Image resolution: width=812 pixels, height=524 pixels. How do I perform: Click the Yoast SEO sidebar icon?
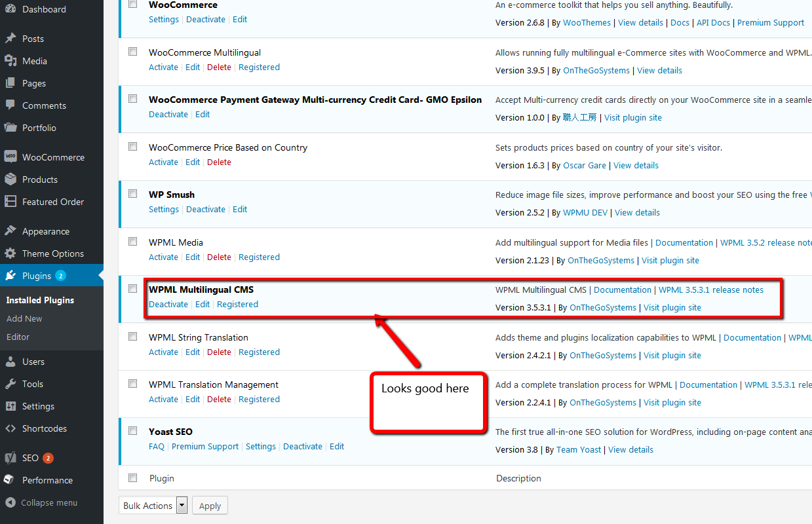coord(10,458)
